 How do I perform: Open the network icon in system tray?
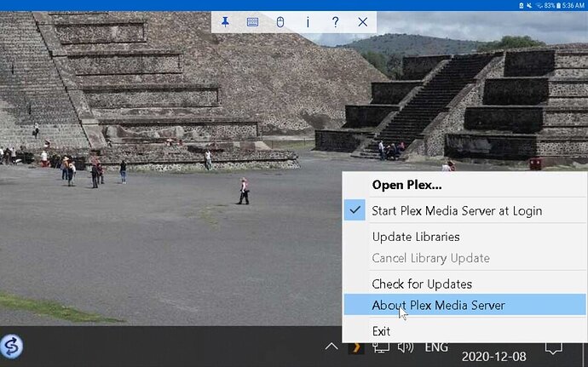click(380, 347)
